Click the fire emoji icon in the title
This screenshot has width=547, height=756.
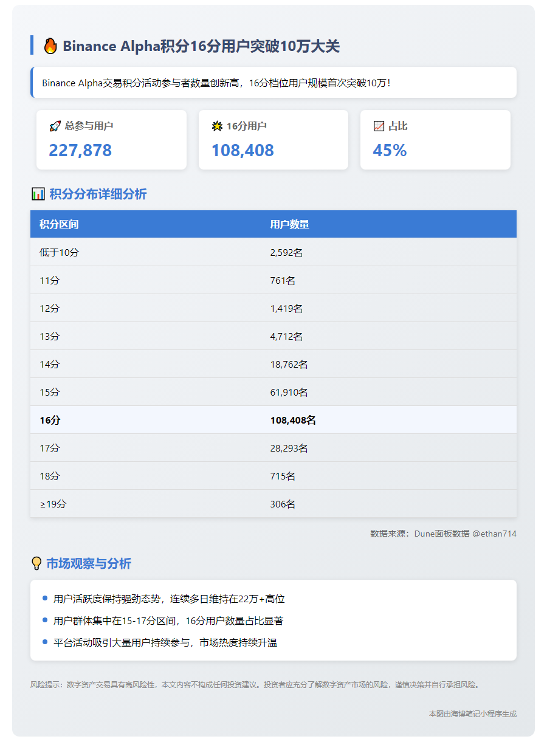pyautogui.click(x=50, y=46)
